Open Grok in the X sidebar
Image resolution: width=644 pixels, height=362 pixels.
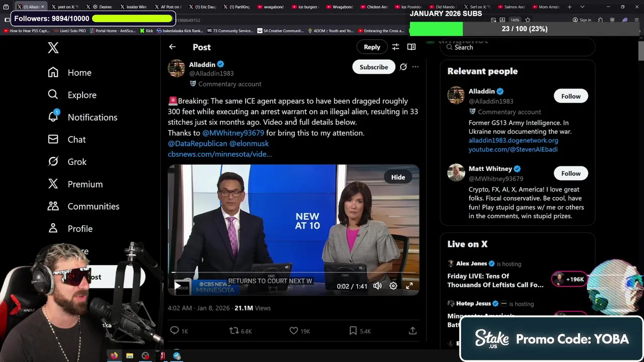click(x=67, y=162)
